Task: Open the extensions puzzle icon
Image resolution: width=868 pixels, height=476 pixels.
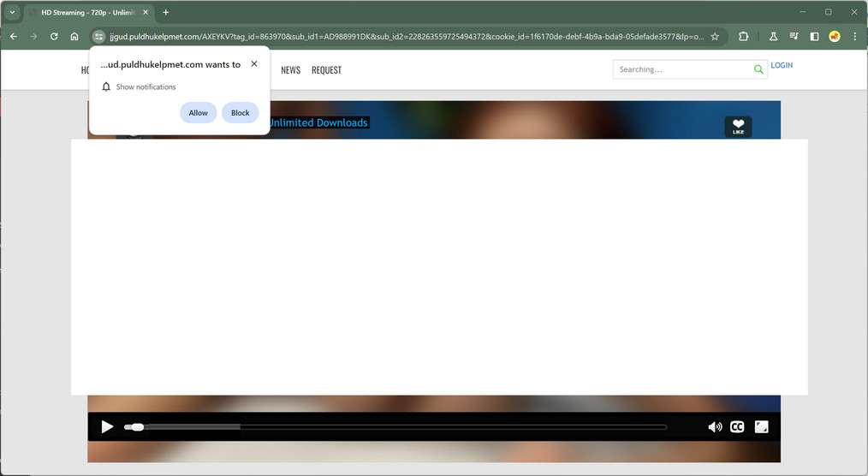Action: point(743,37)
